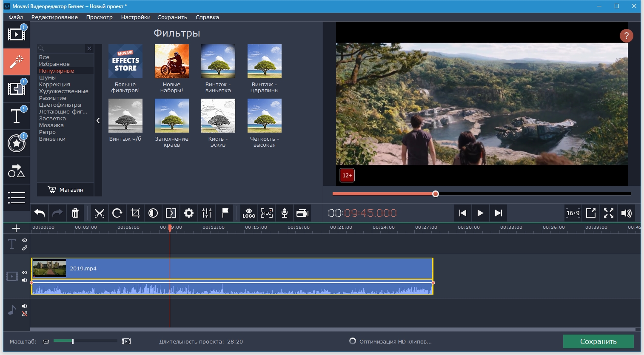Zoom out timeline with small film icon

point(46,341)
